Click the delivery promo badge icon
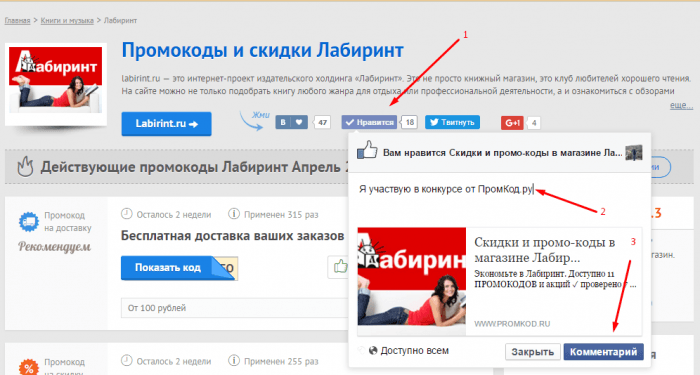 point(29,222)
